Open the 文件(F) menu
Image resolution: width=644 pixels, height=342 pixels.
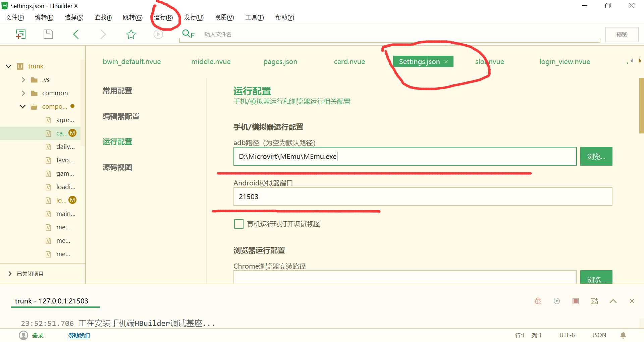click(15, 17)
